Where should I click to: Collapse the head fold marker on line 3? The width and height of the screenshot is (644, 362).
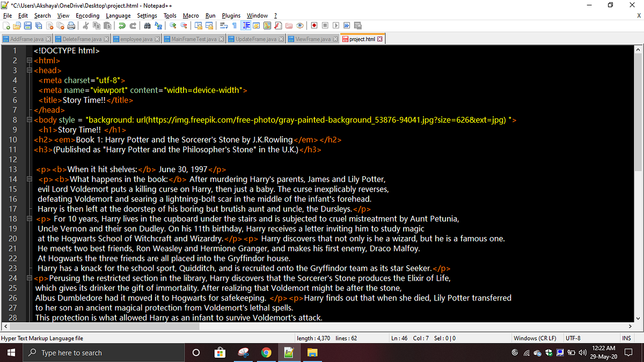(x=28, y=70)
